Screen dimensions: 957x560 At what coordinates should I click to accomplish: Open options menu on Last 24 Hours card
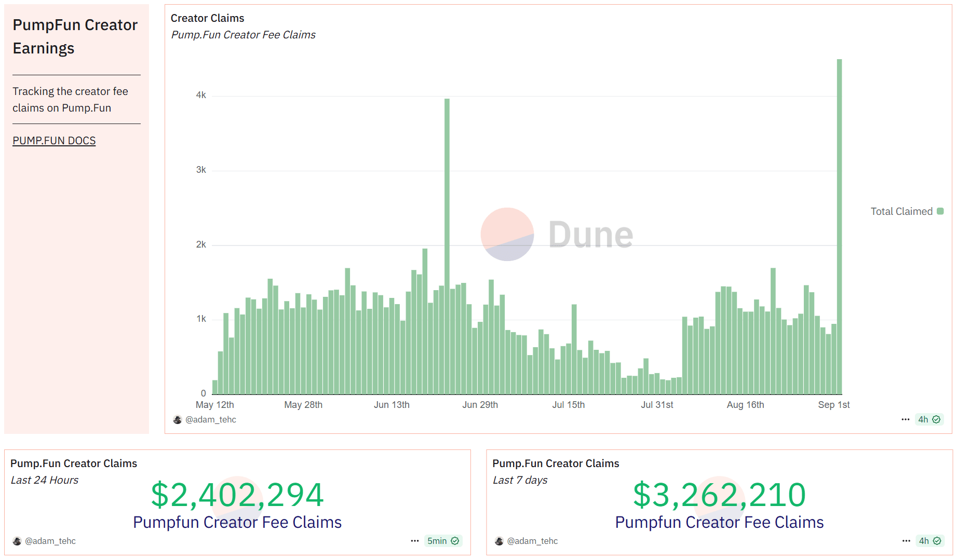pyautogui.click(x=415, y=541)
